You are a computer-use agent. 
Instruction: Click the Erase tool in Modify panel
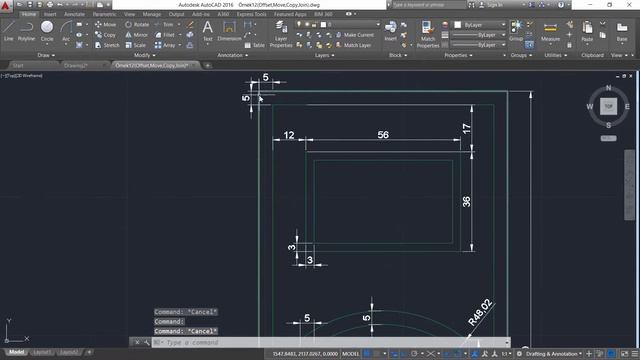190,24
